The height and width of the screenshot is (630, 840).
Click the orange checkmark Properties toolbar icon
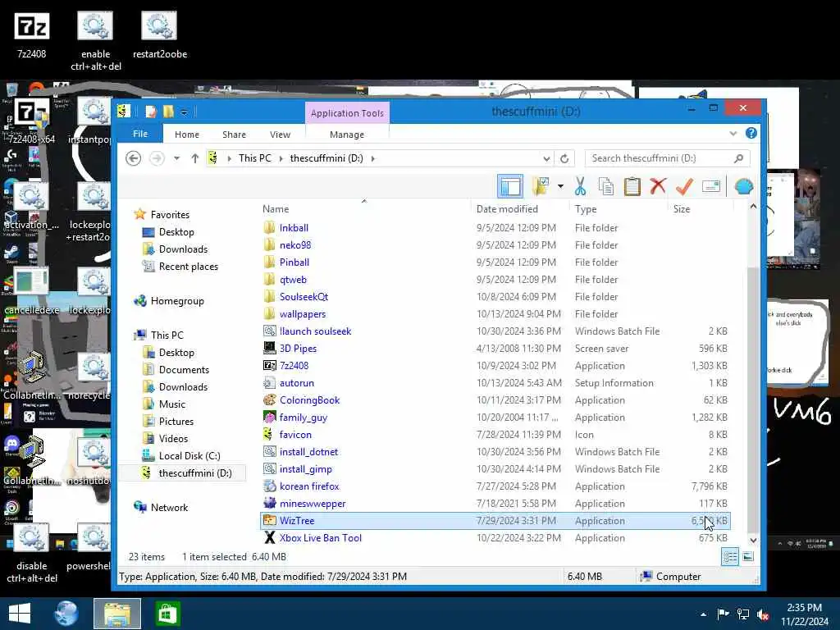pyautogui.click(x=684, y=186)
